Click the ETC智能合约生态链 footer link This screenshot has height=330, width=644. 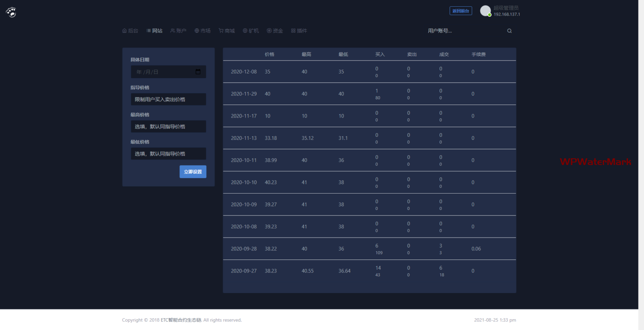tap(181, 320)
